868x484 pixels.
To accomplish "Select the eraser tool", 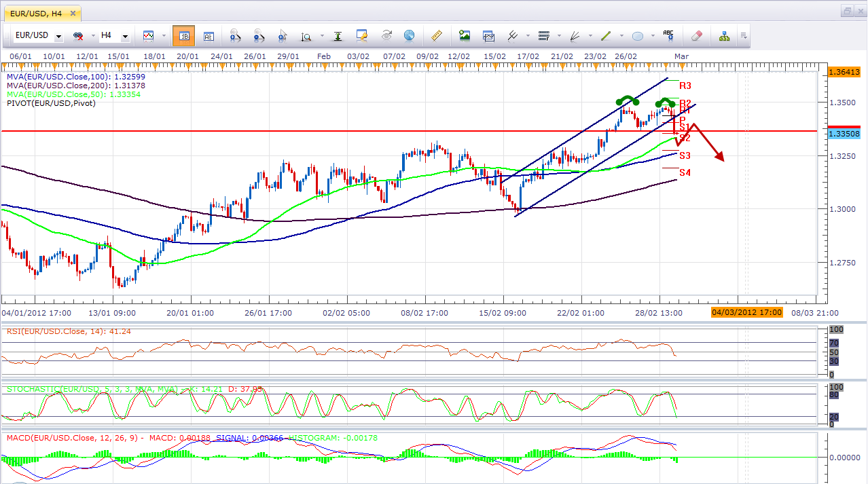I will pyautogui.click(x=696, y=35).
